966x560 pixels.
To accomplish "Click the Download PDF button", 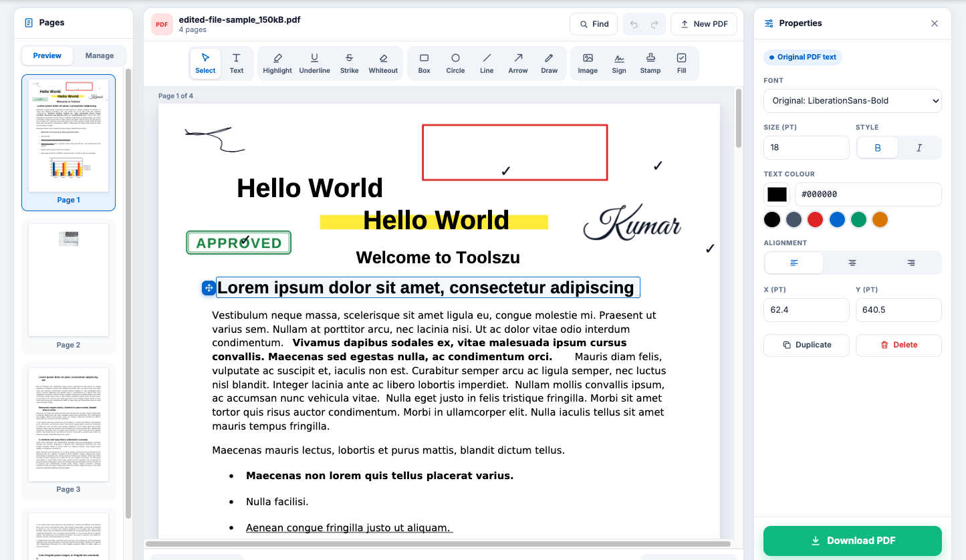I will tap(852, 541).
